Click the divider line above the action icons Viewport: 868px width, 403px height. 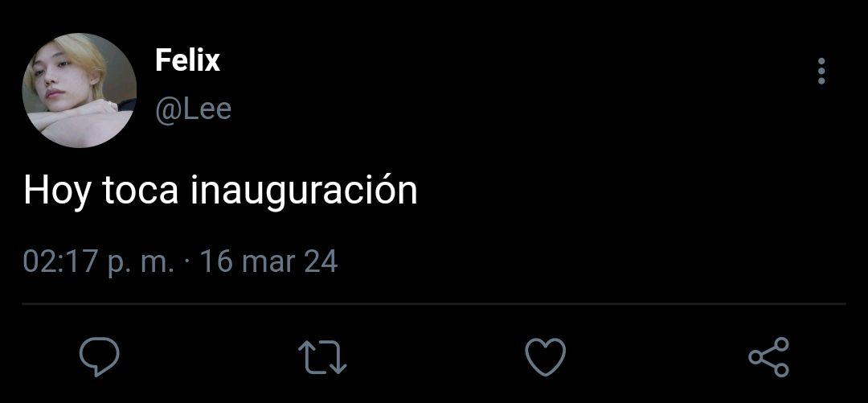(434, 304)
